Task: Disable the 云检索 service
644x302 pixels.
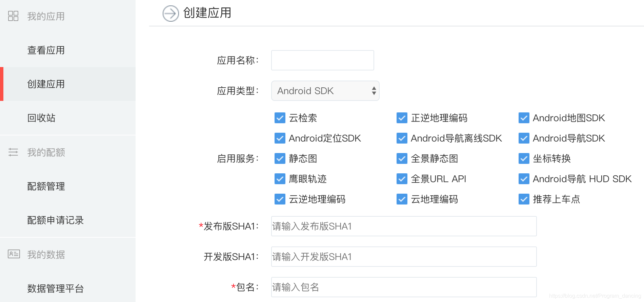Action: 279,118
